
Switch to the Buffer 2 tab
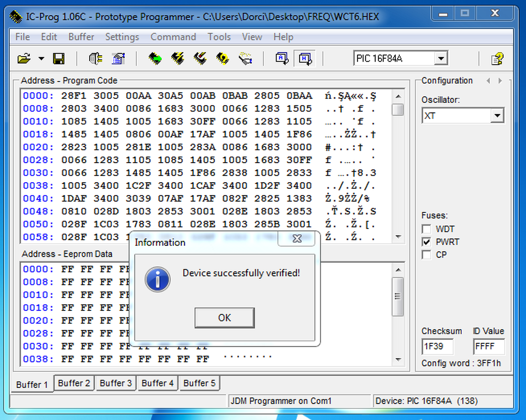point(74,383)
